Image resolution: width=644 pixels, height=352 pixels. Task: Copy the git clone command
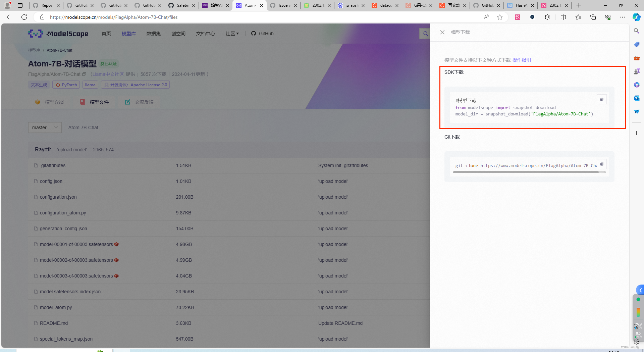602,164
